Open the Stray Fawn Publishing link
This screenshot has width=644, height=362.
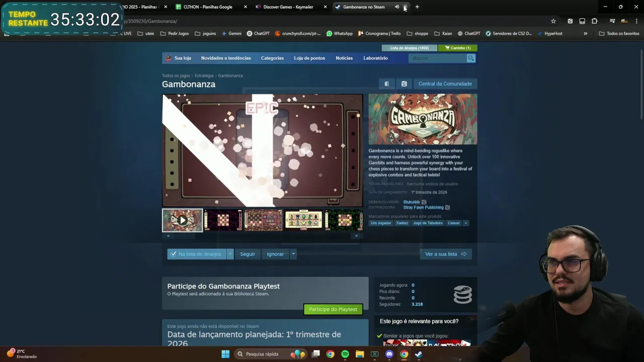click(423, 208)
